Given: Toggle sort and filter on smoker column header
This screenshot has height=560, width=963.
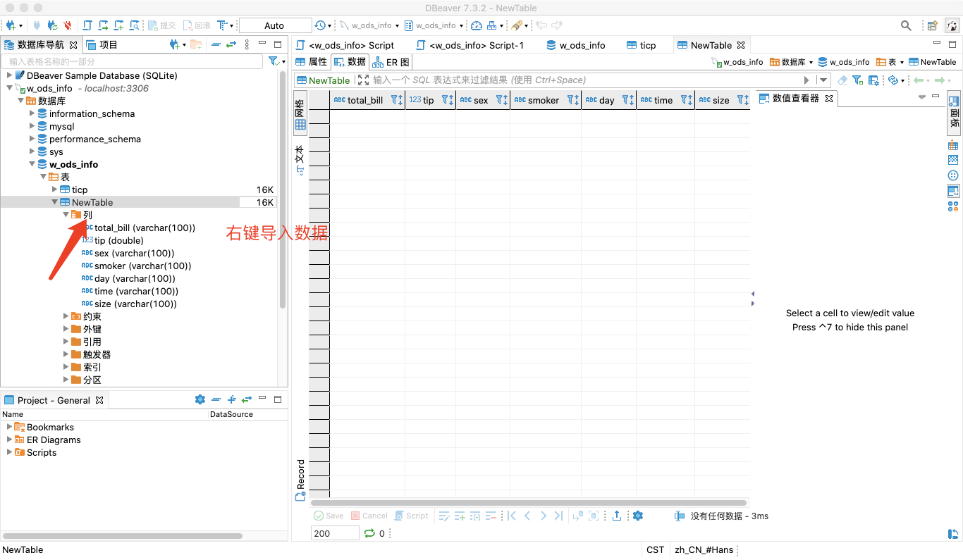Looking at the screenshot, I should [x=573, y=100].
